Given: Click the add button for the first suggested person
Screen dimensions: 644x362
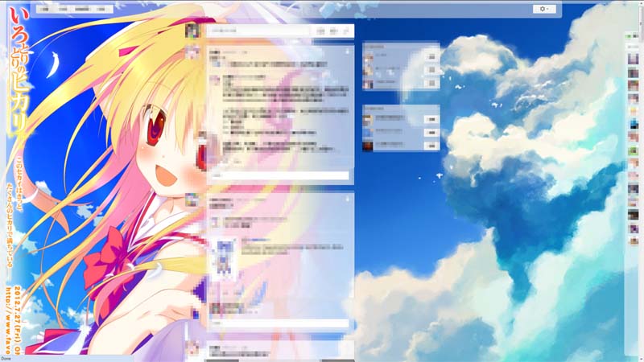Looking at the screenshot, I should click(x=431, y=57).
